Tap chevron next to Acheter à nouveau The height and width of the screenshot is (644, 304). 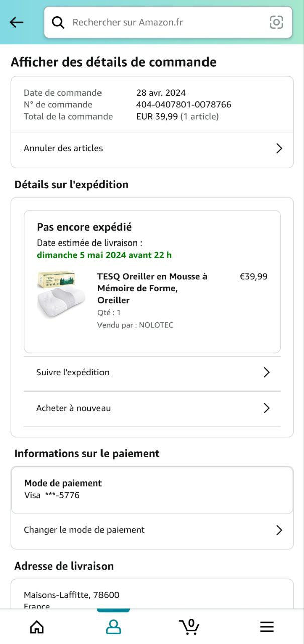(267, 408)
